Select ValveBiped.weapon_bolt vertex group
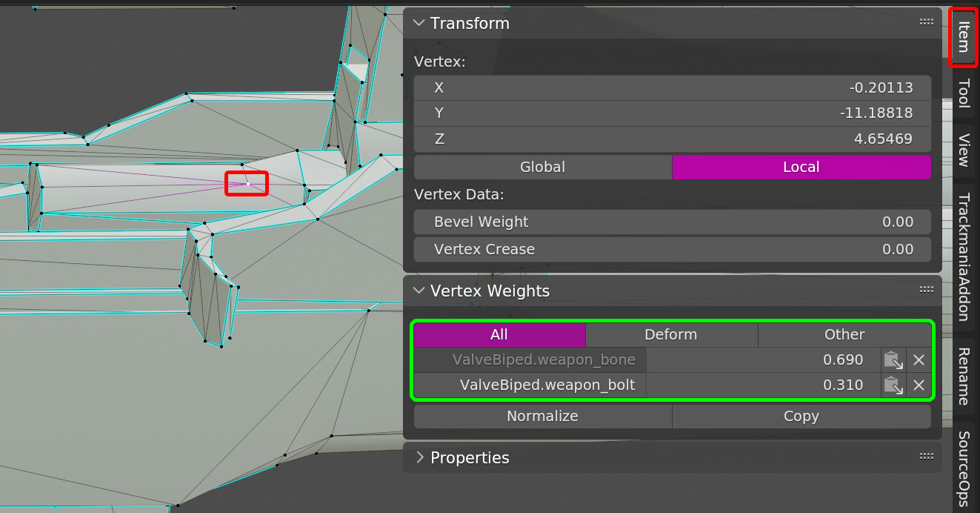The image size is (980, 513). [x=530, y=385]
